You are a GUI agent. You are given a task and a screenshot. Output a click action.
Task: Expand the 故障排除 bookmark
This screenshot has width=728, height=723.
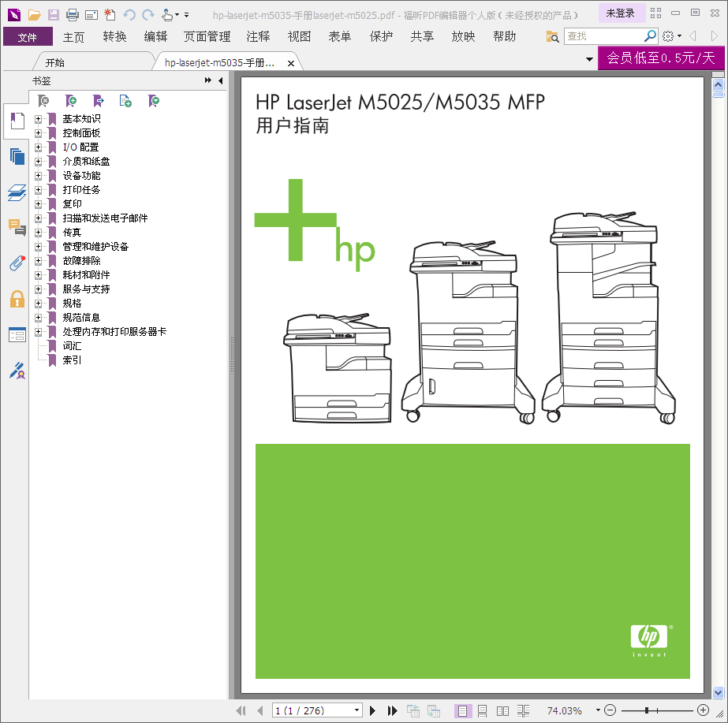pyautogui.click(x=38, y=261)
